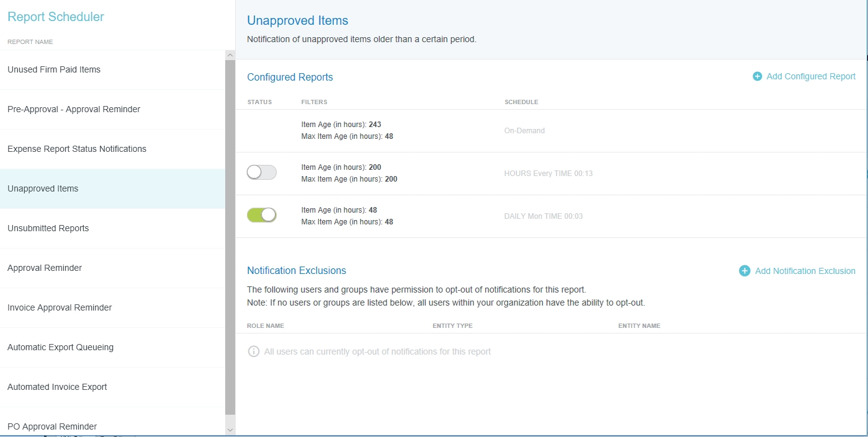Select Pre-Approval - Approval Reminder report

click(74, 109)
